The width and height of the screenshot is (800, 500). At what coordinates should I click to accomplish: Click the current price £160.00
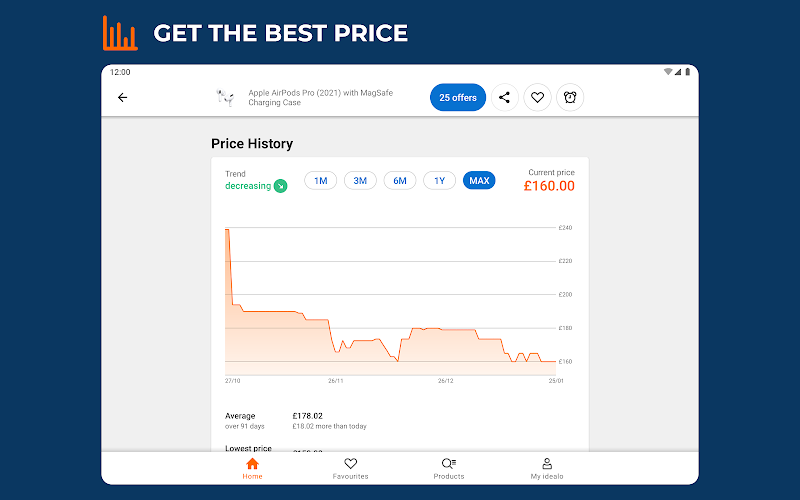pos(549,185)
